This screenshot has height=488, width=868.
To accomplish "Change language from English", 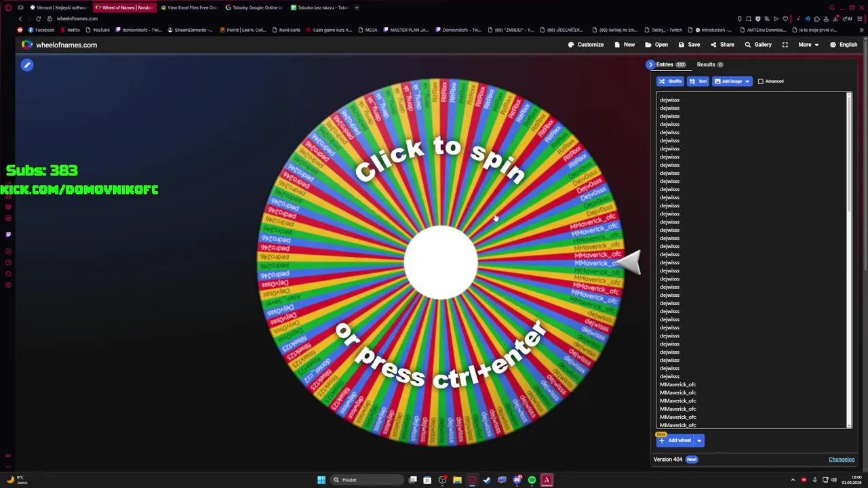I will 844,45.
